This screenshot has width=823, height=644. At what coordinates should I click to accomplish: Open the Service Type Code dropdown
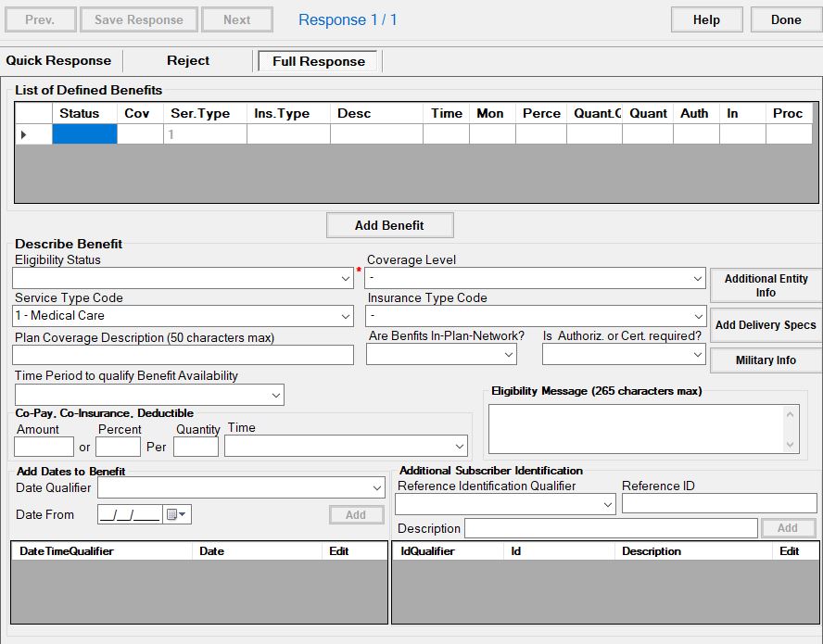tap(346, 317)
